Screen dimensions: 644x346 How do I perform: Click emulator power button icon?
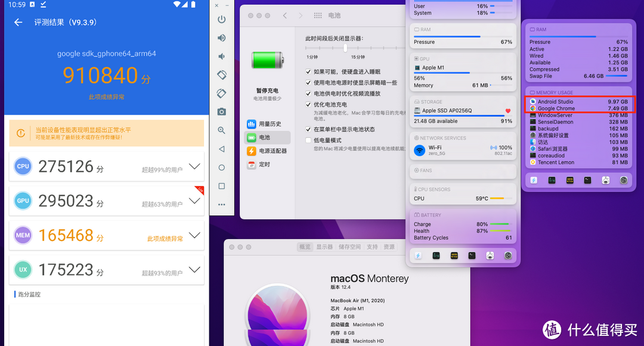pyautogui.click(x=221, y=19)
